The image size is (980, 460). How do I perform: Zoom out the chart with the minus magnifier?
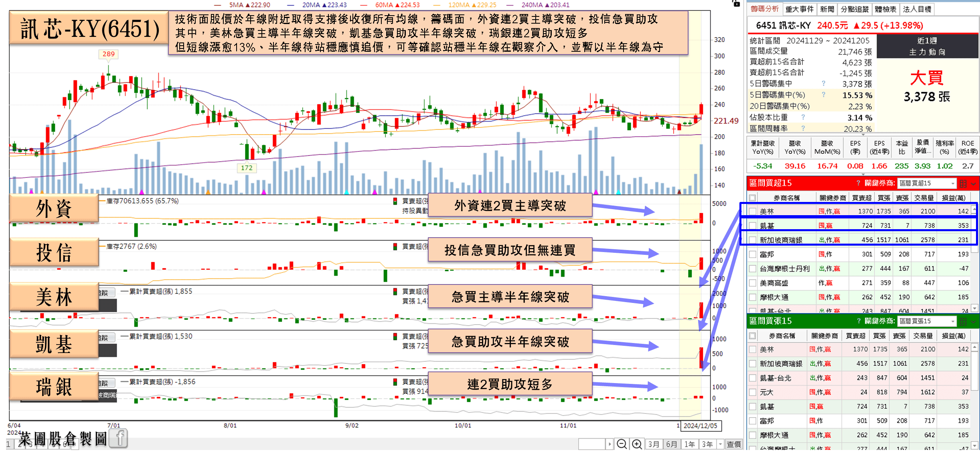622,444
